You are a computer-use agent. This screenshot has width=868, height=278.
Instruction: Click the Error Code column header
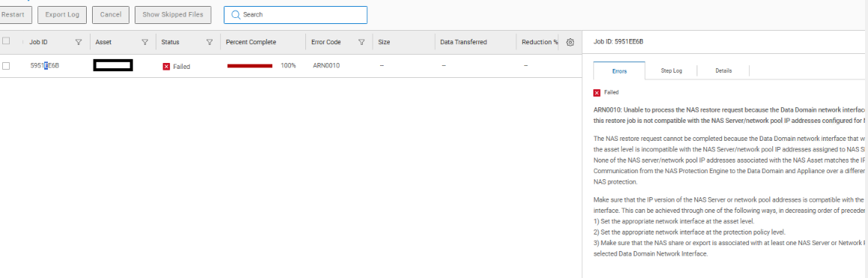pyautogui.click(x=326, y=42)
